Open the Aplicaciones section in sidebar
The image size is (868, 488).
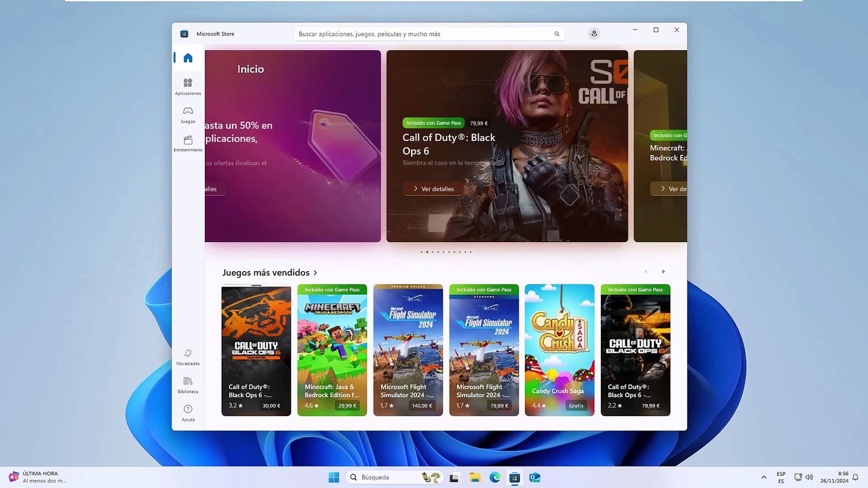pyautogui.click(x=188, y=87)
